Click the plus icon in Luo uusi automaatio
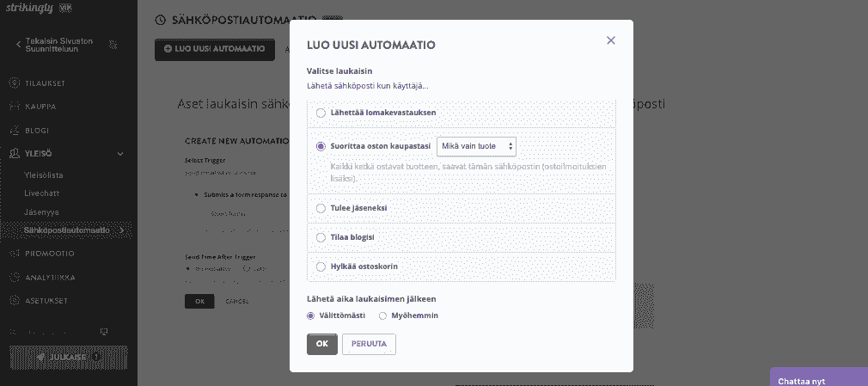This screenshot has width=868, height=386. tap(168, 49)
